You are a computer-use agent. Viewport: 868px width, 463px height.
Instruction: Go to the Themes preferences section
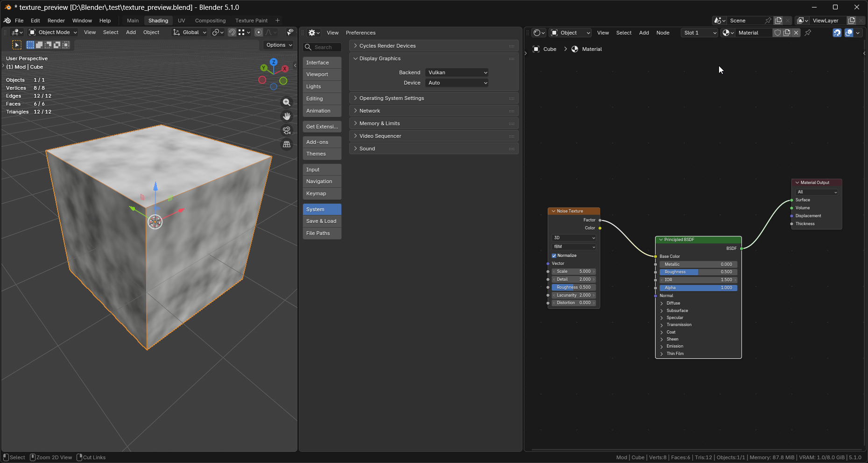(322, 154)
